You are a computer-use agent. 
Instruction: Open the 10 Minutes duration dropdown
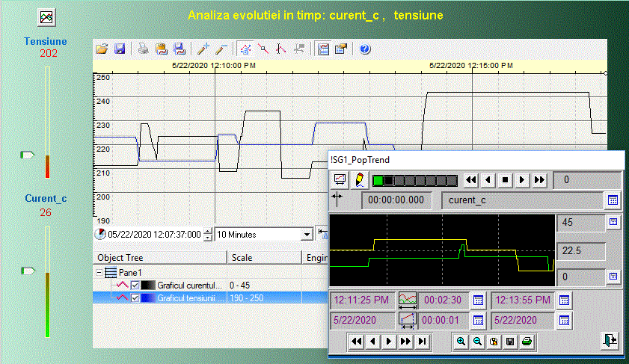coord(306,234)
